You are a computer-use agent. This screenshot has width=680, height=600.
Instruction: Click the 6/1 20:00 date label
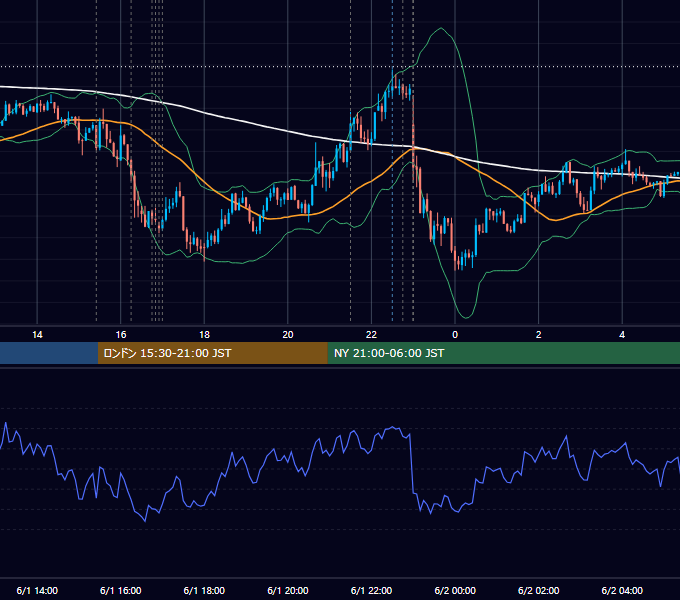[288, 591]
